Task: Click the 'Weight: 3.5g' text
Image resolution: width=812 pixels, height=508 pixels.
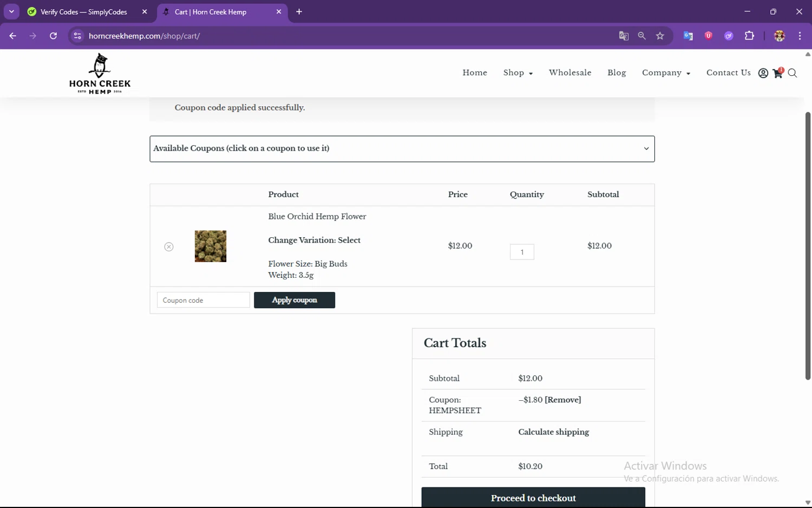Action: tap(291, 275)
